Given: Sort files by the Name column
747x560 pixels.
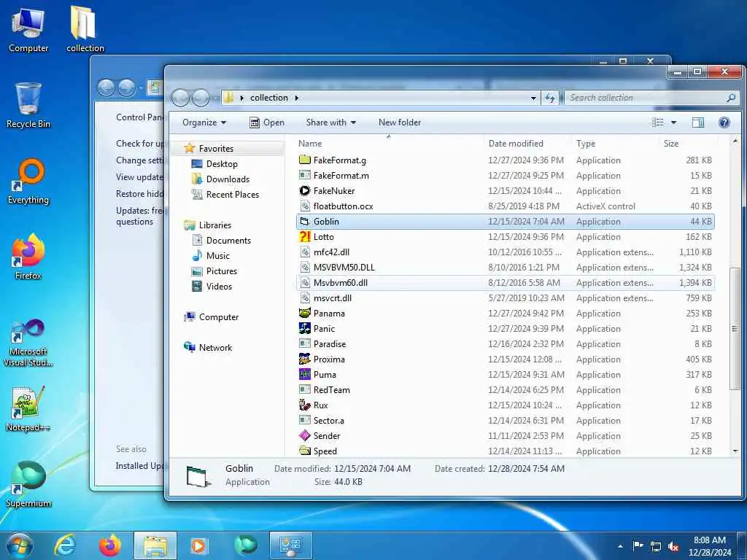Looking at the screenshot, I should pos(389,144).
